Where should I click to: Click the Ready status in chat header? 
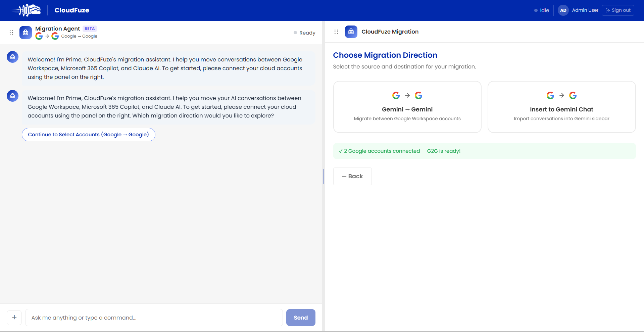pyautogui.click(x=304, y=33)
